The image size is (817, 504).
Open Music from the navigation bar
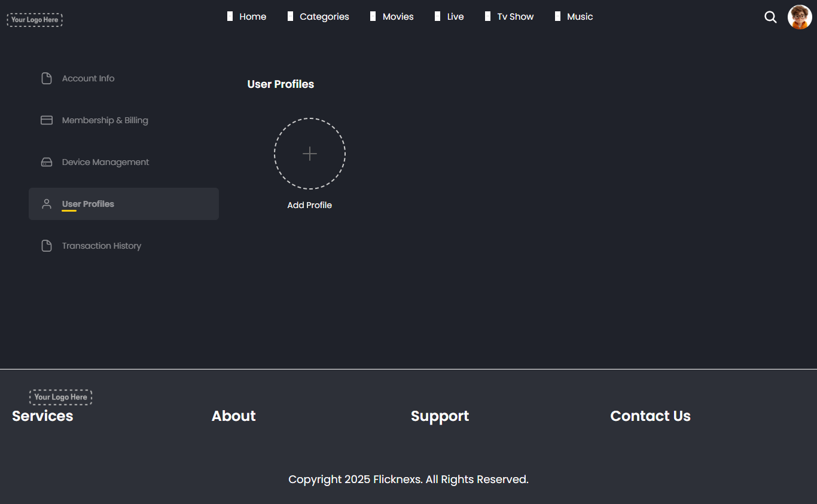pyautogui.click(x=580, y=17)
